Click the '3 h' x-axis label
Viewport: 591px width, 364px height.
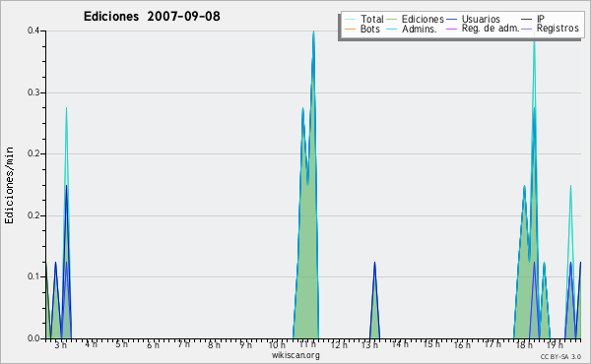(60, 344)
